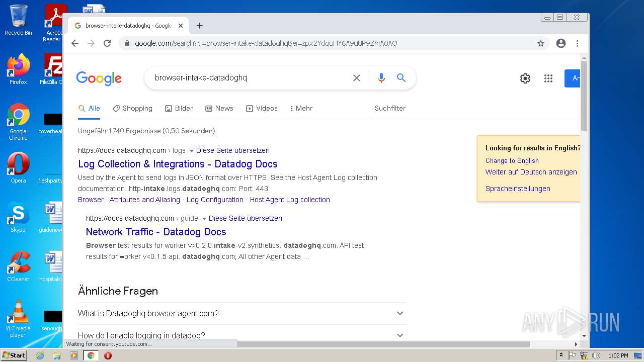Switch to the Videos tab

pyautogui.click(x=262, y=108)
